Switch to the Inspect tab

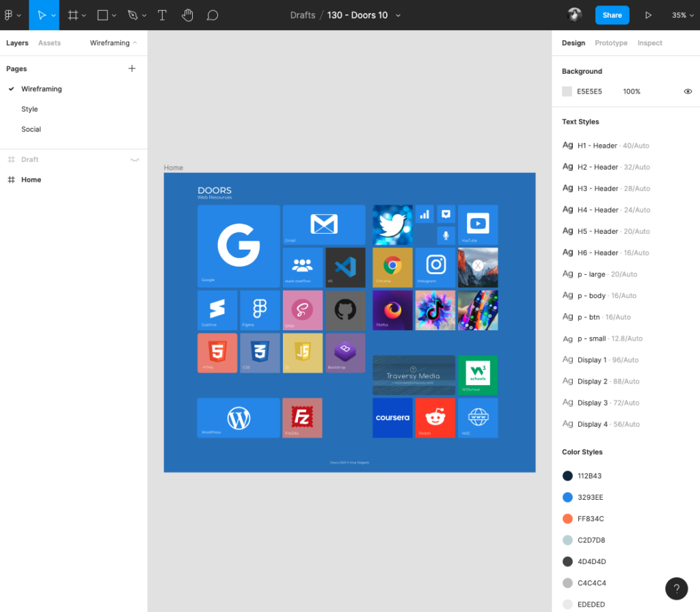click(649, 43)
